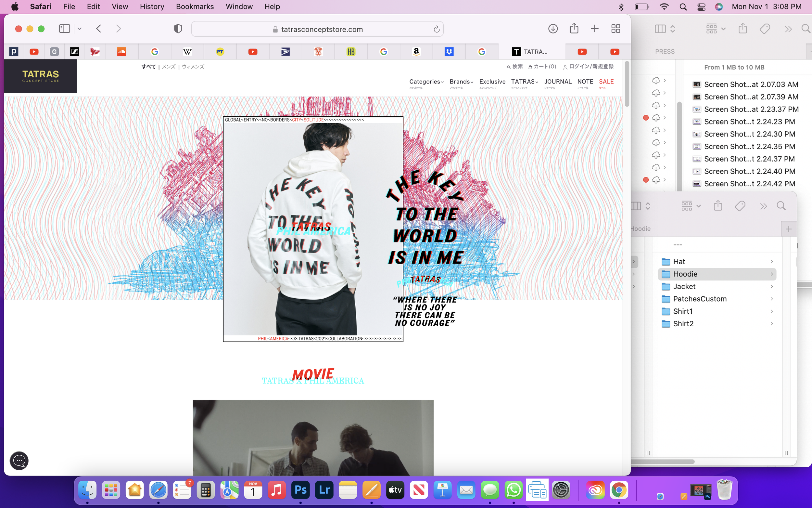812x508 pixels.
Task: Open Photoshop from the Dock
Action: click(x=300, y=490)
